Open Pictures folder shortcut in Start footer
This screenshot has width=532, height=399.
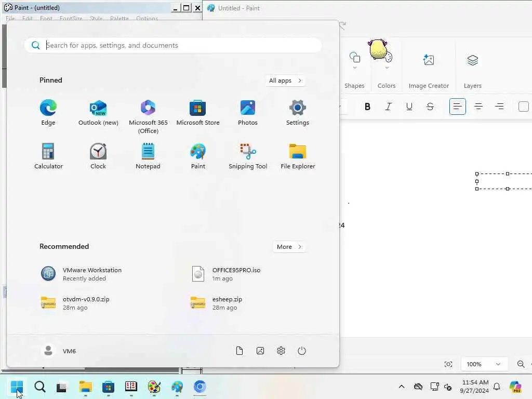tap(260, 351)
